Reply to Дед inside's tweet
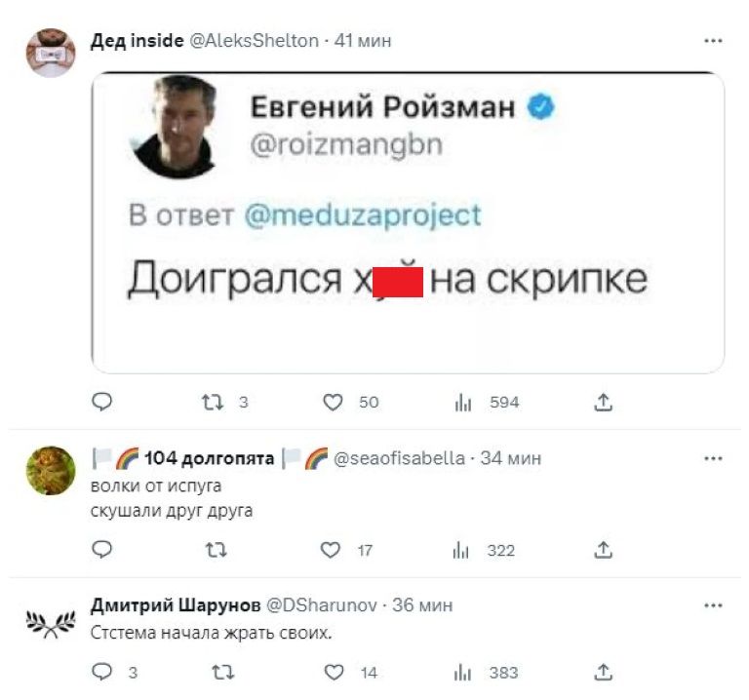 (x=102, y=402)
